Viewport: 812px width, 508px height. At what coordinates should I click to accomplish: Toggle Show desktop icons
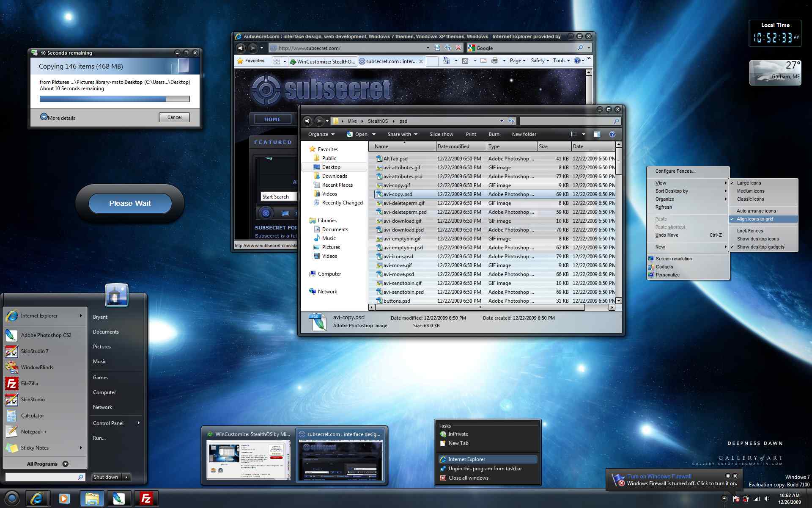coord(763,239)
